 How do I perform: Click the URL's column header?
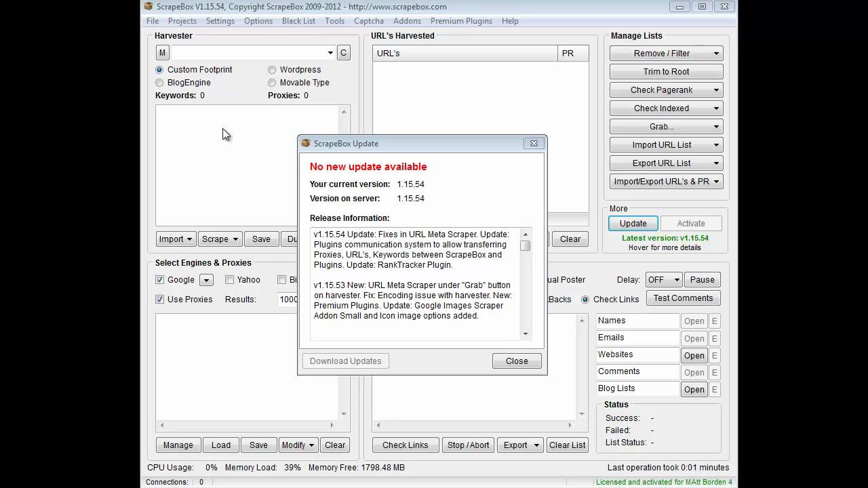point(465,54)
